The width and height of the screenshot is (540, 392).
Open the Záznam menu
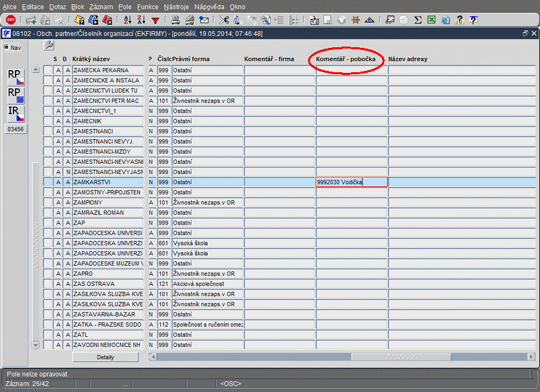tap(101, 7)
